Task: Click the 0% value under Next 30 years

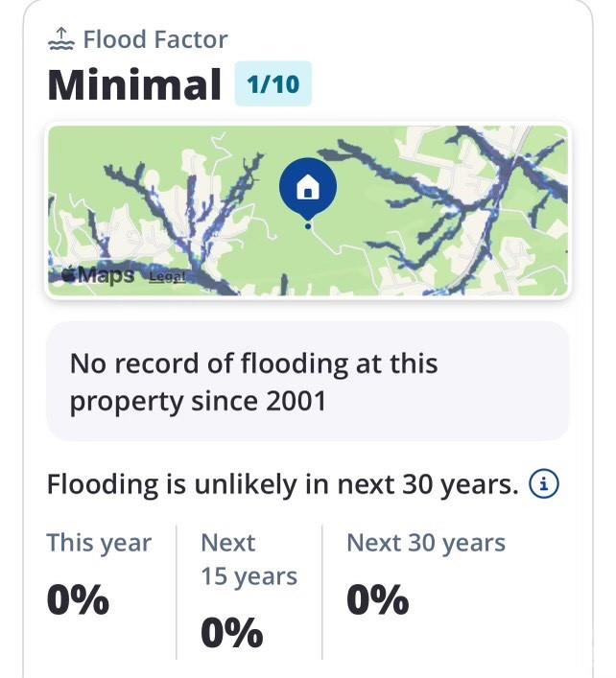Action: pyautogui.click(x=377, y=600)
